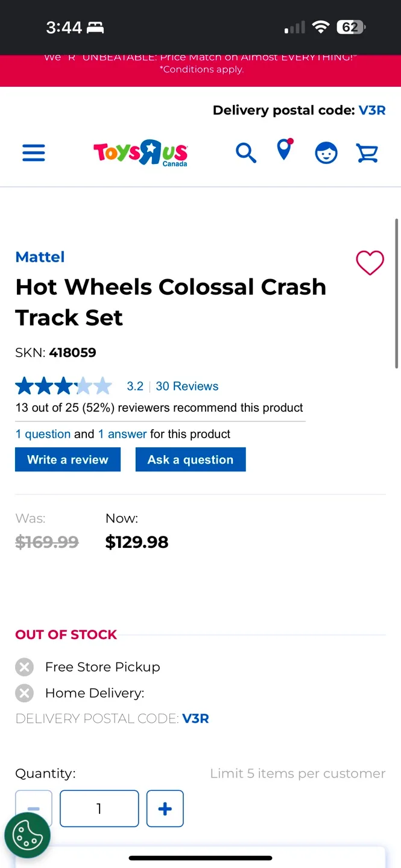Check Free Store Pickup availability status
The image size is (401, 868).
coord(24,667)
